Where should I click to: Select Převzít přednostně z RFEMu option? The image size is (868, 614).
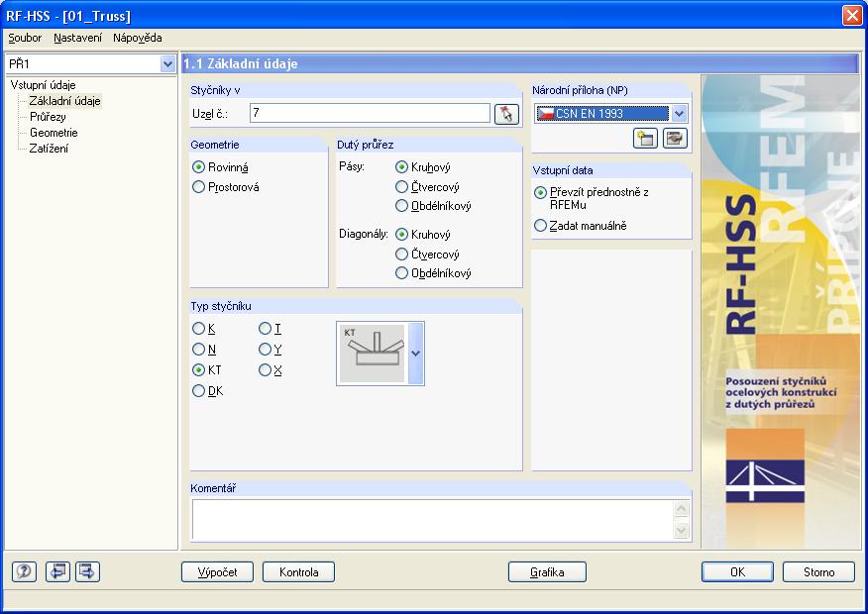tap(592, 198)
